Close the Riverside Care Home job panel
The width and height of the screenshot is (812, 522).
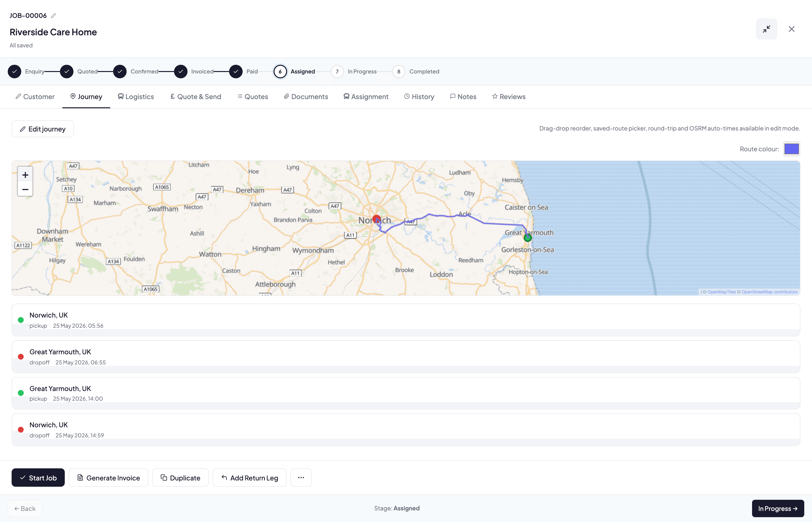click(792, 29)
